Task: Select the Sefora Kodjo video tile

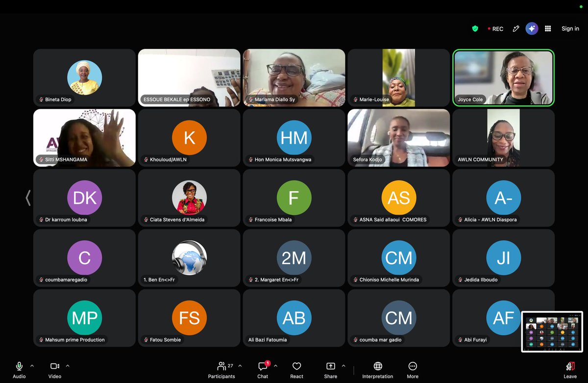Action: [x=399, y=138]
